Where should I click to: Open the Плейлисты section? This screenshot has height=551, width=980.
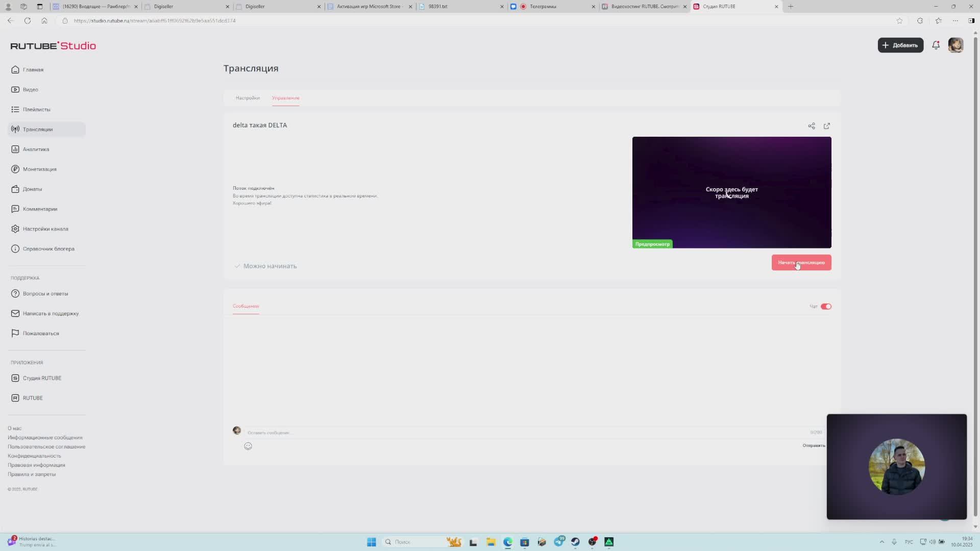[x=36, y=109]
